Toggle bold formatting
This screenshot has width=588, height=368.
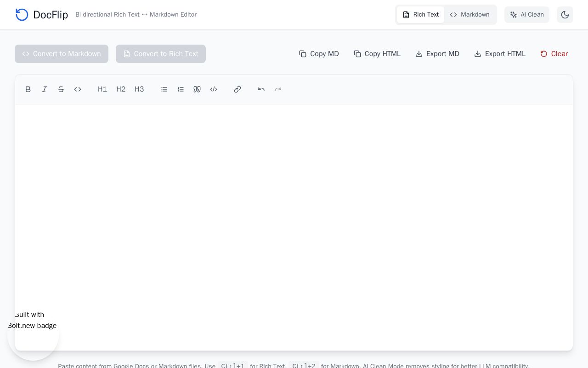(28, 89)
